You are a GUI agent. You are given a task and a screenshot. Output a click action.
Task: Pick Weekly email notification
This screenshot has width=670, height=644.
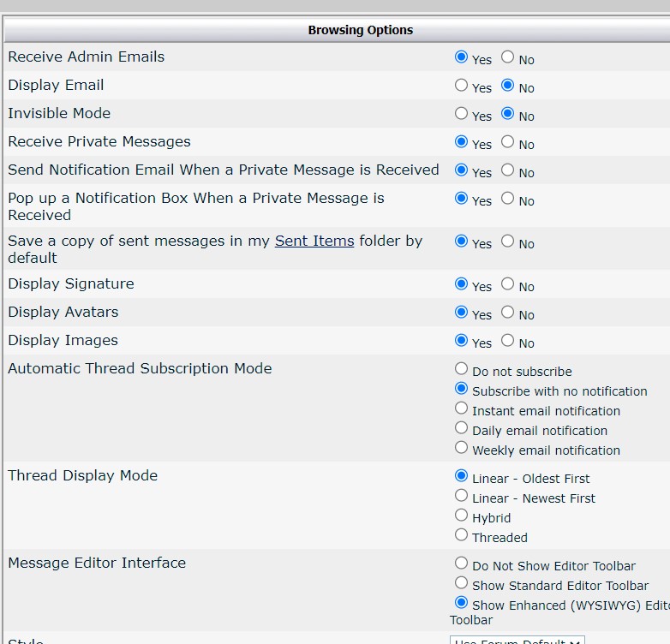point(462,448)
